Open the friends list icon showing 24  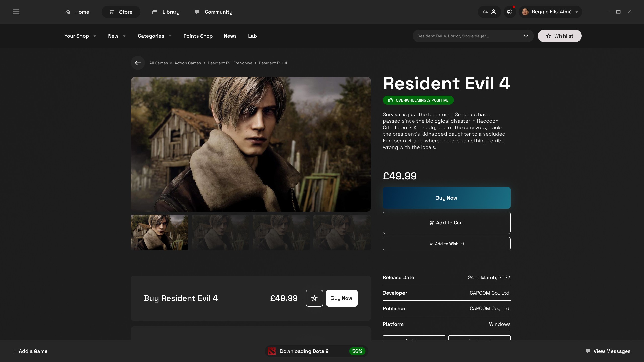(x=489, y=12)
